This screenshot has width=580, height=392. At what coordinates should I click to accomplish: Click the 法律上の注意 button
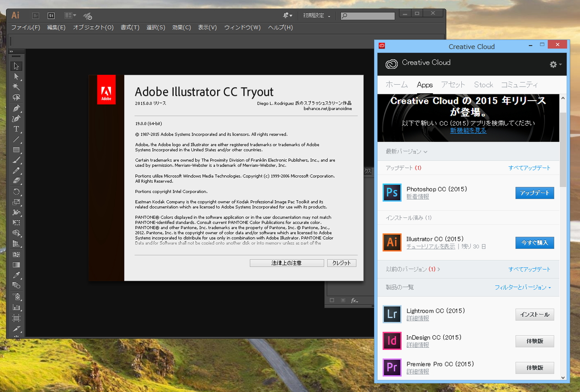(x=287, y=263)
